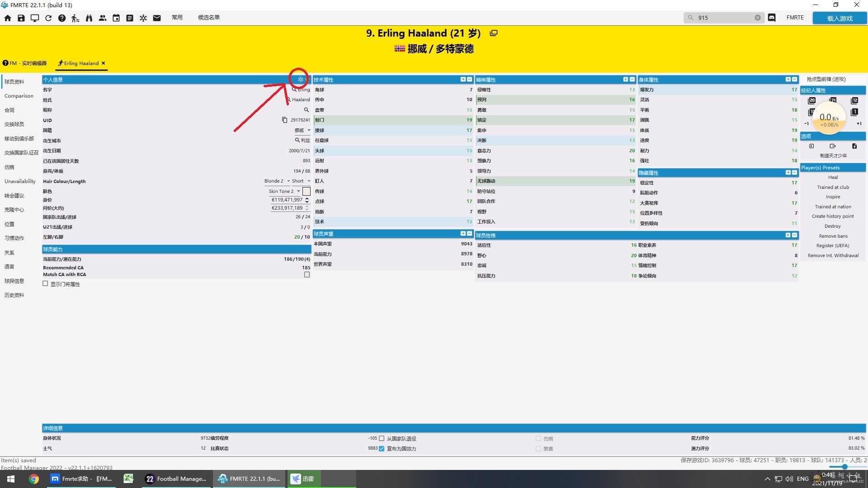
Task: Click the export icon under 选项
Action: pyautogui.click(x=833, y=146)
